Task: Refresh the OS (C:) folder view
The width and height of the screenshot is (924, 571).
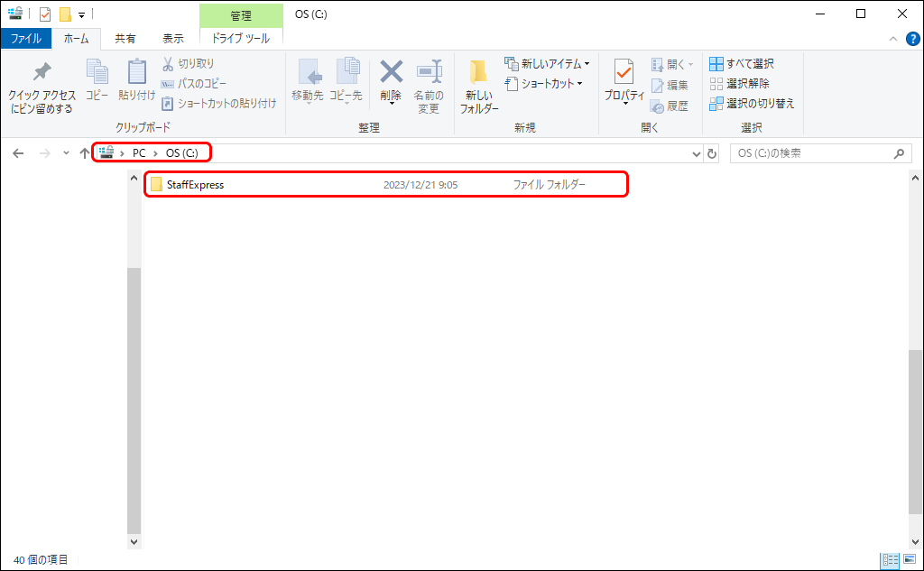Action: click(x=712, y=153)
